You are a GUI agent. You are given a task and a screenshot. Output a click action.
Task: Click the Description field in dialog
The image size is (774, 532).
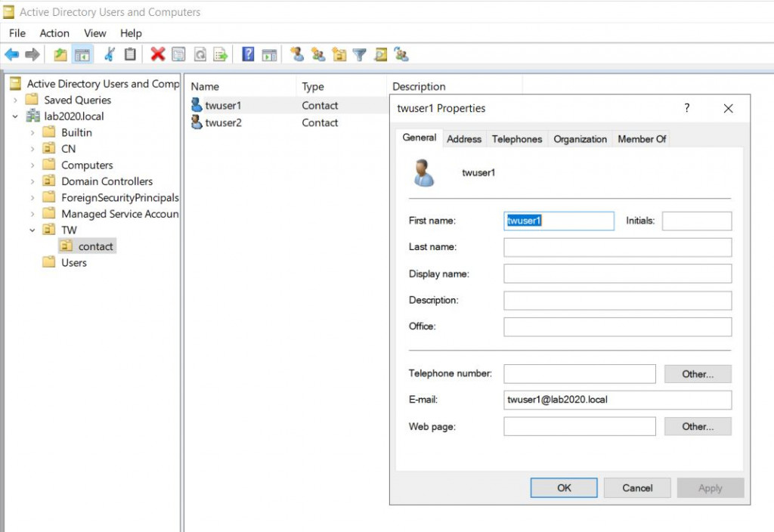(x=618, y=300)
